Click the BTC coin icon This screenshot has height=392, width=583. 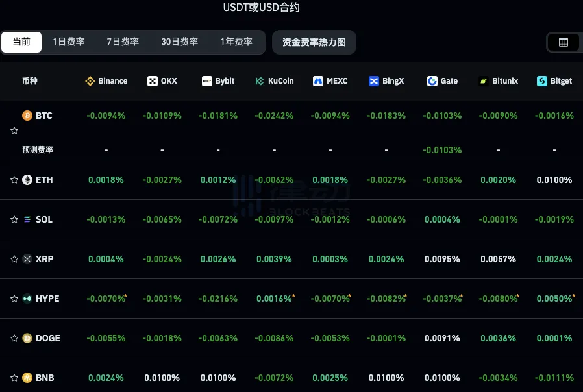click(x=27, y=116)
